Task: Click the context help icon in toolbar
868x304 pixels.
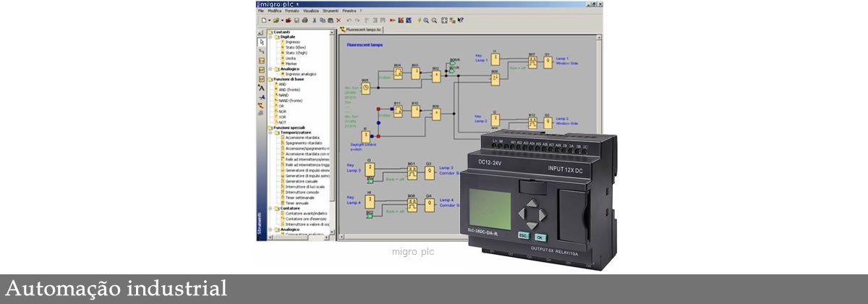Action: click(x=460, y=20)
